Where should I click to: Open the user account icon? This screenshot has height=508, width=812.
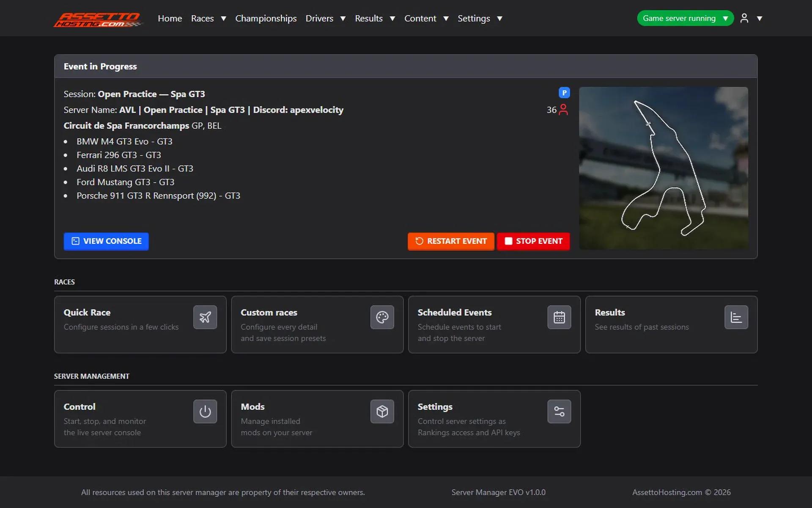click(744, 18)
